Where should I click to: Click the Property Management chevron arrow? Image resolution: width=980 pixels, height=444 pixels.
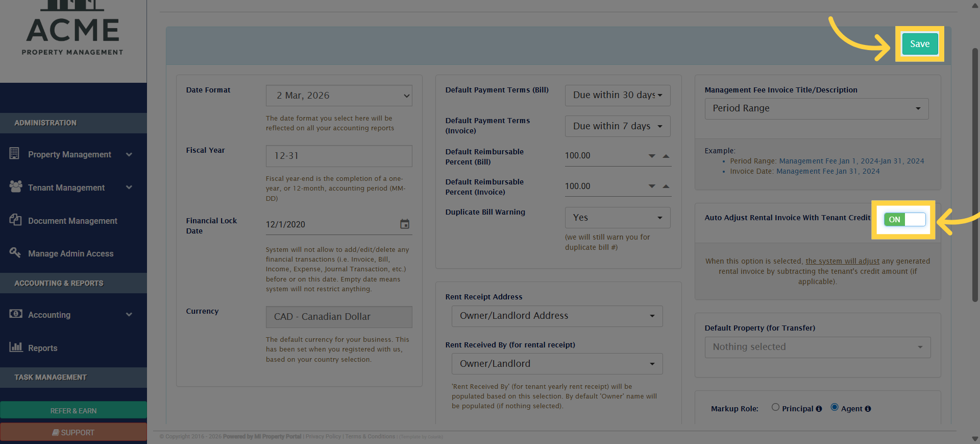(129, 154)
